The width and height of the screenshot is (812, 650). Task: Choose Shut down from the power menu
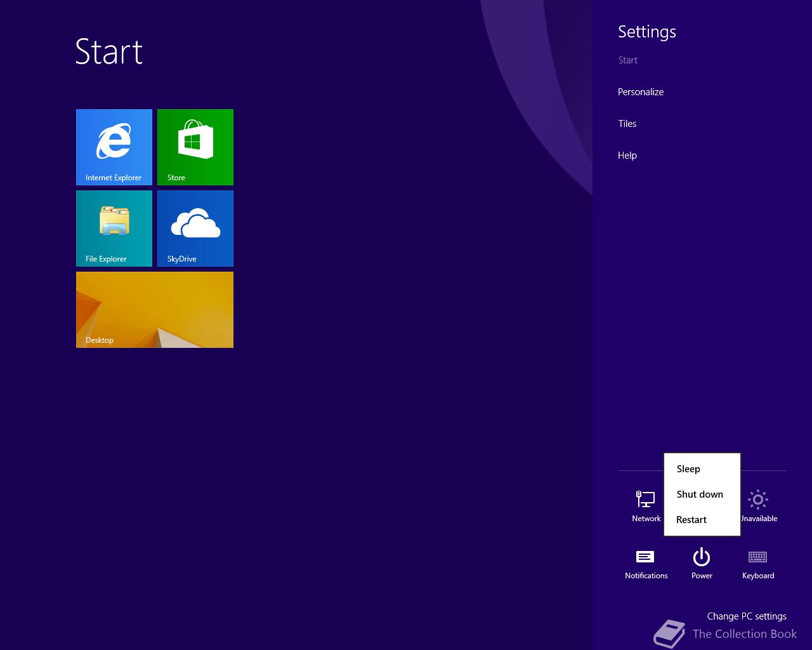(x=702, y=494)
